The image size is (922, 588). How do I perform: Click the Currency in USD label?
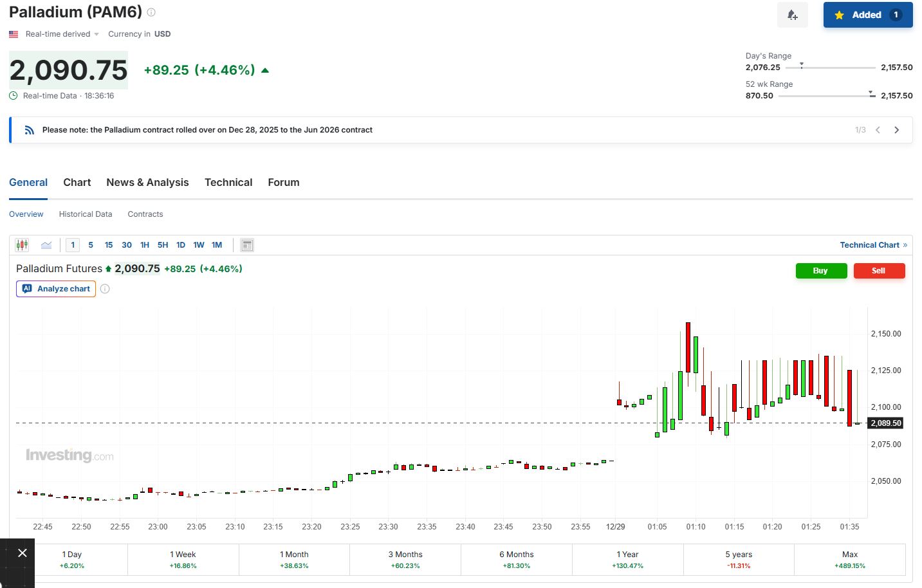click(x=140, y=34)
